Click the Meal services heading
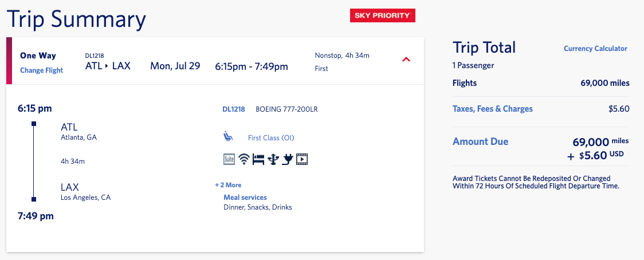 click(245, 198)
